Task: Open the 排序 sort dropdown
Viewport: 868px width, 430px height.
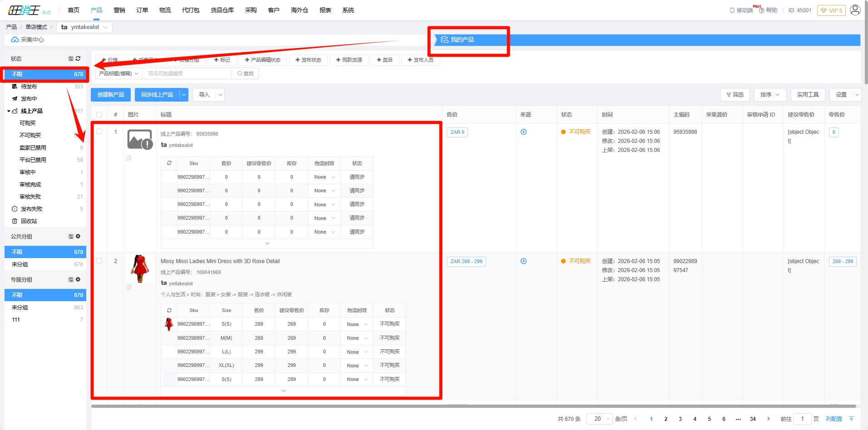Action: pos(769,95)
